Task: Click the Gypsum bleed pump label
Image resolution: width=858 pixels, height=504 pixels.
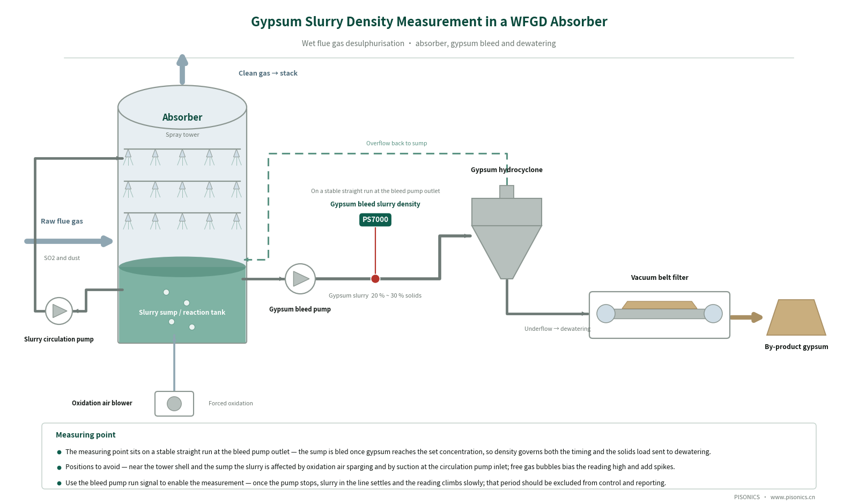Action: (x=300, y=309)
